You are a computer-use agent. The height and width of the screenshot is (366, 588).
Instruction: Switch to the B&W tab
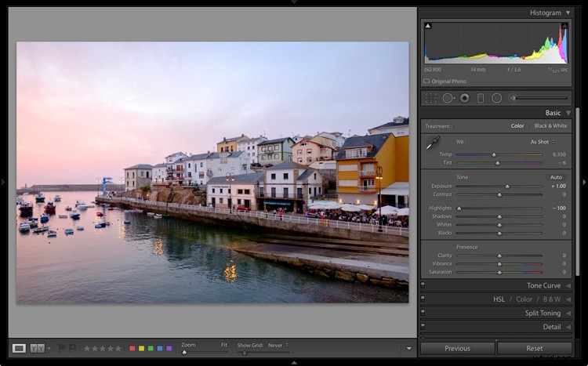click(552, 299)
